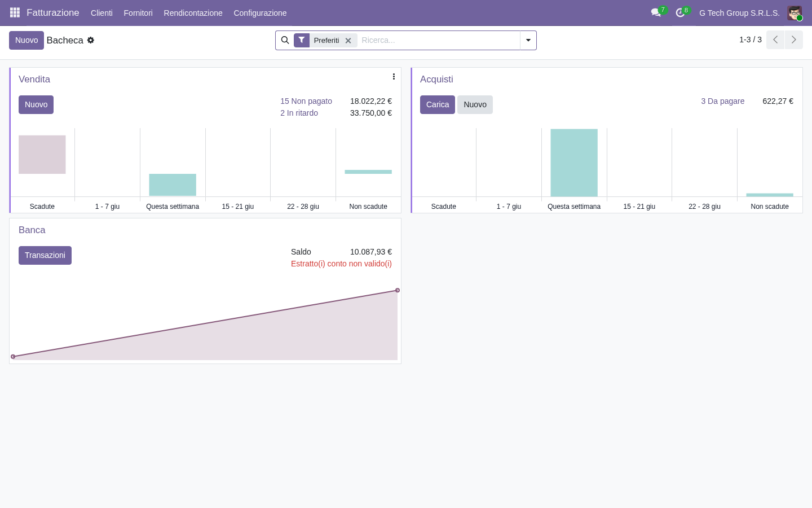
Task: Toggle search options dropdown arrow
Action: [x=528, y=40]
